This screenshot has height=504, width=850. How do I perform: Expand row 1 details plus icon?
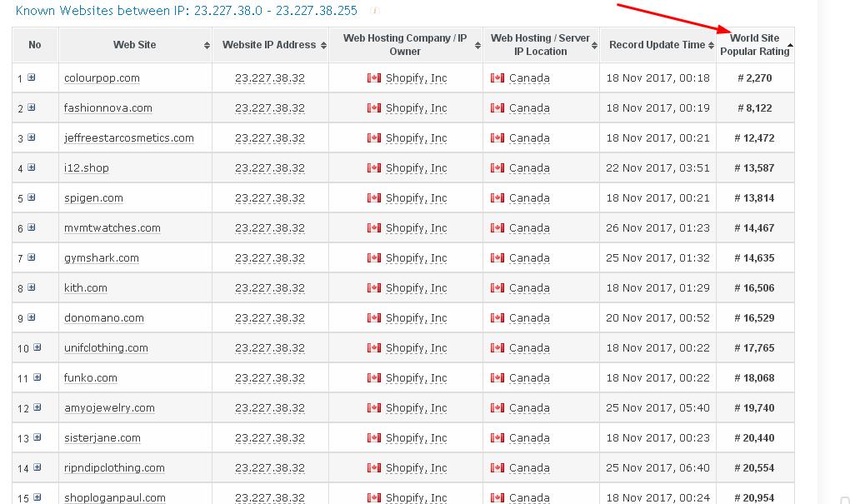[x=32, y=77]
